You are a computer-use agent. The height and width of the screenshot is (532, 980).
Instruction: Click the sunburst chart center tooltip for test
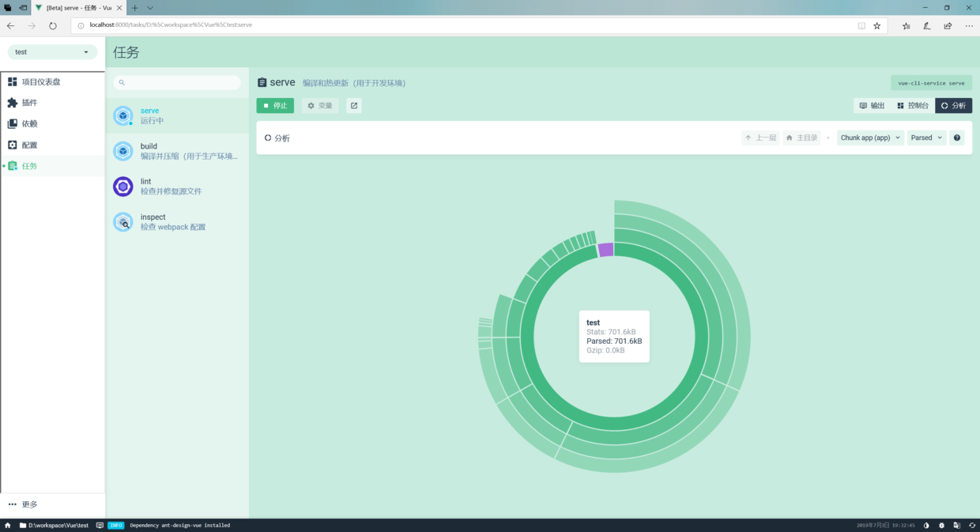click(x=614, y=336)
